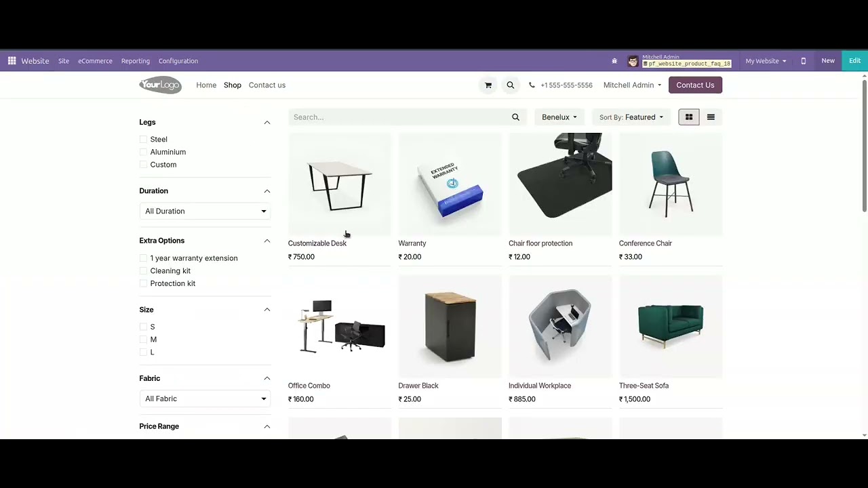Open Drawer Black product image
Image resolution: width=868 pixels, height=488 pixels.
coord(450,327)
